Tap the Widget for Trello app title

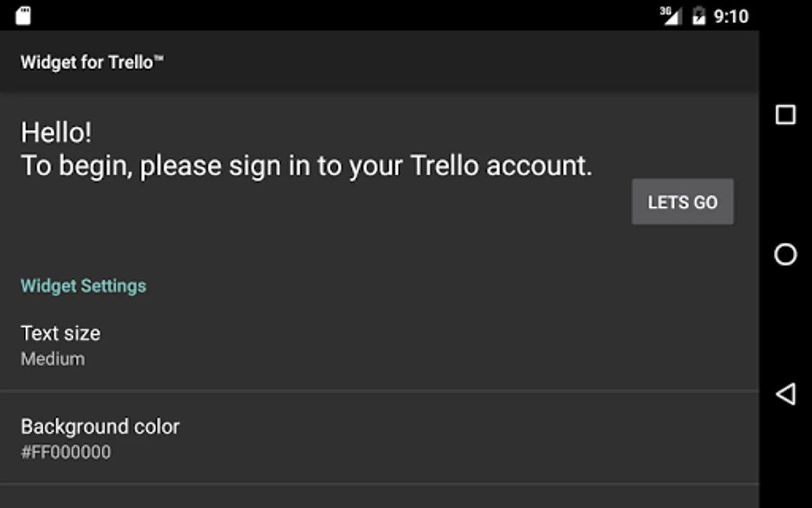[87, 62]
